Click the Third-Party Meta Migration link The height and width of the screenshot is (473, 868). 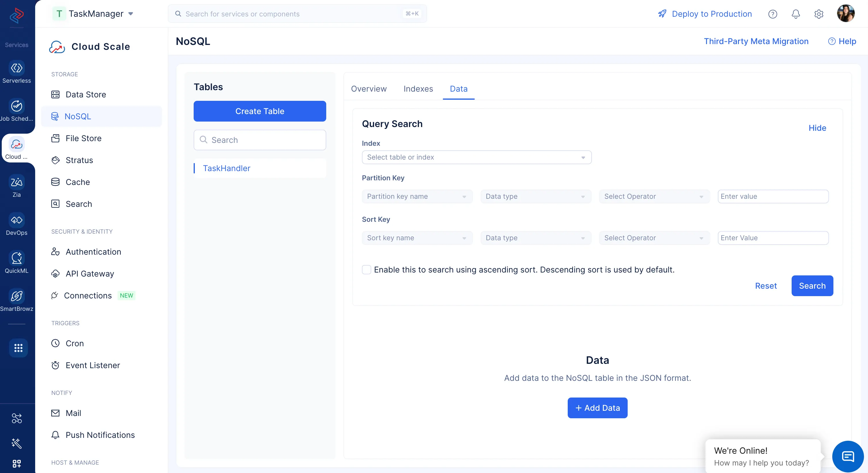[756, 41]
